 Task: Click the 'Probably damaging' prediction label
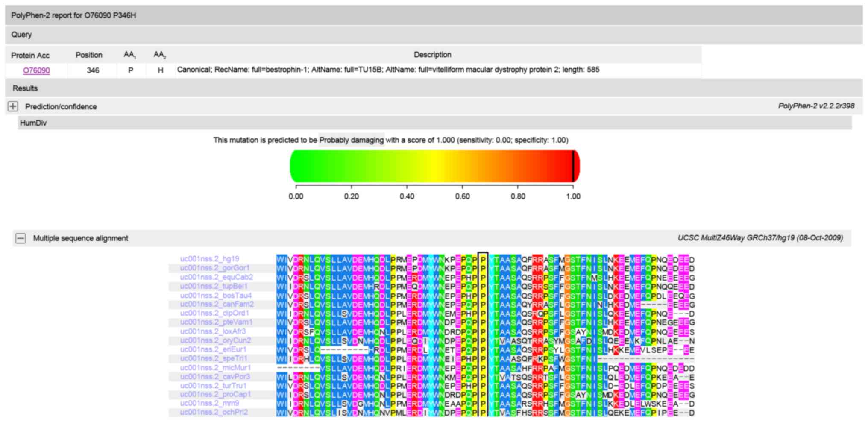[351, 140]
